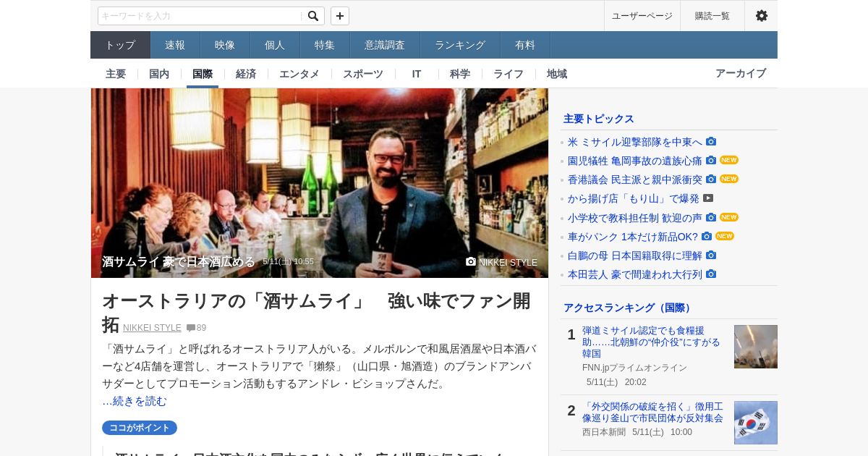868x456 pixels.
Task: Click video icon beside から揚げ店「もり山」で爆発
Action: pos(708,198)
